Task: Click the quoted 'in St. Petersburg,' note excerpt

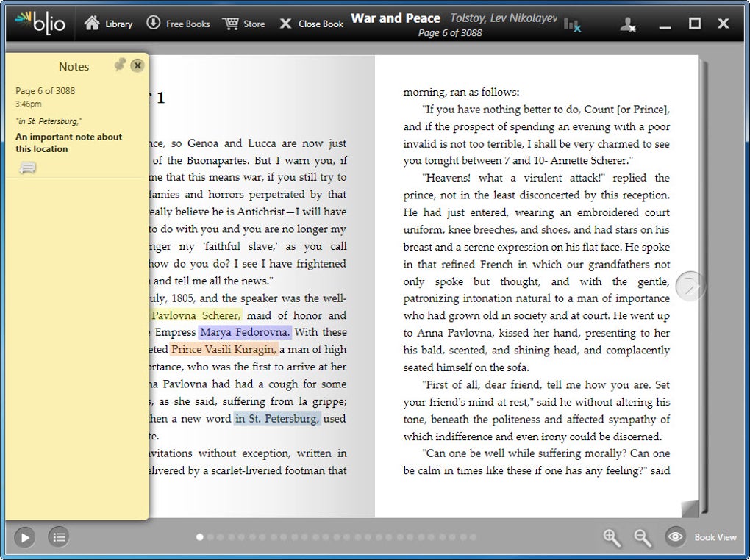Action: [x=49, y=121]
